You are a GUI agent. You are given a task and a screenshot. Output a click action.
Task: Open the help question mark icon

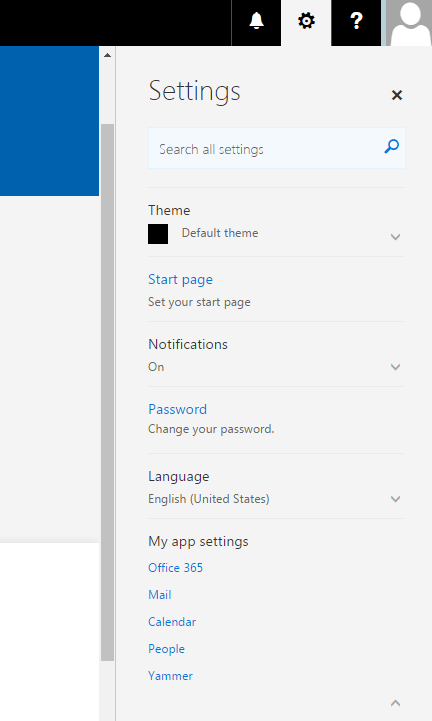[356, 22]
